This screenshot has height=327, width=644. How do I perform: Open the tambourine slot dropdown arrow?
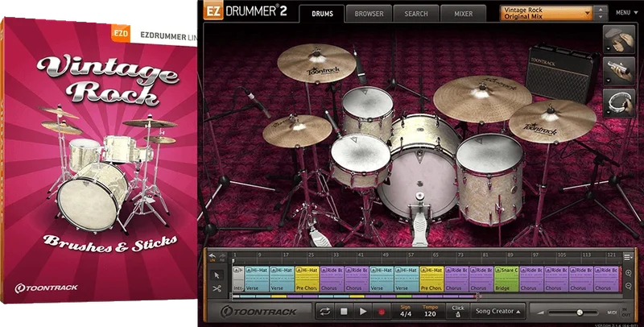[607, 112]
